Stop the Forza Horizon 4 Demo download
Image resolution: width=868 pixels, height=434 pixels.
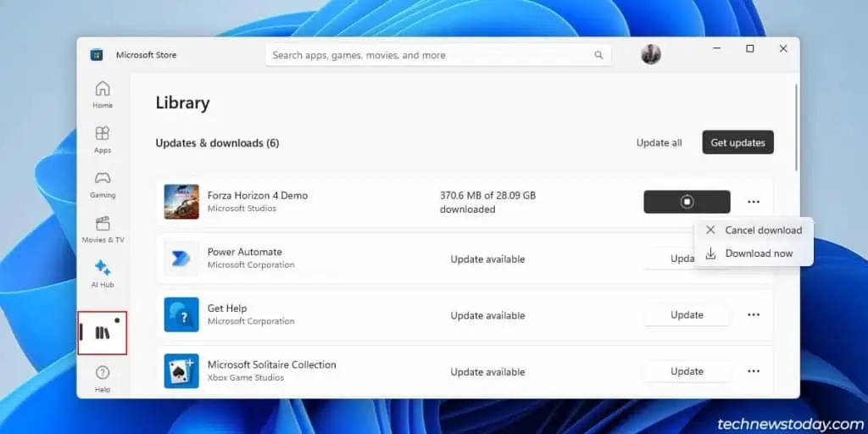pos(687,202)
